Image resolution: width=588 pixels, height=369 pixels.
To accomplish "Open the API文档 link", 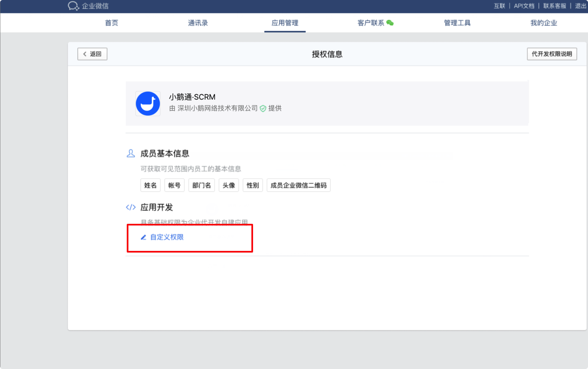I will [x=524, y=6].
